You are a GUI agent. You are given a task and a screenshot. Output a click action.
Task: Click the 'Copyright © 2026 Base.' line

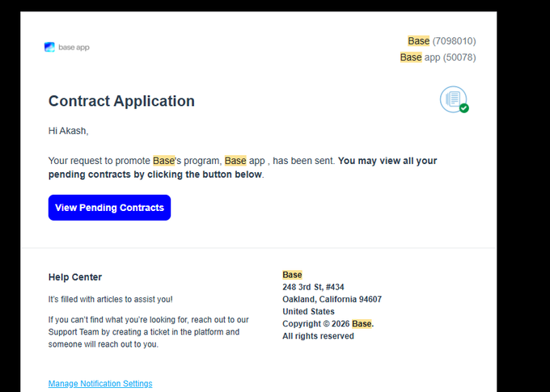click(328, 323)
